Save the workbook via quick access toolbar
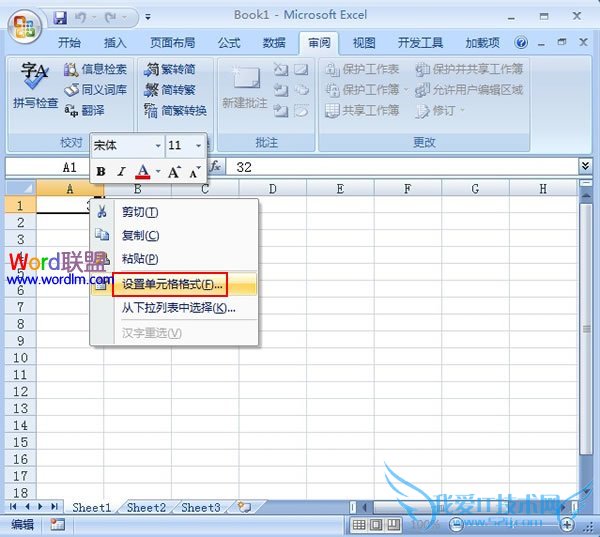Screen dimensions: 600x537 tap(60, 17)
